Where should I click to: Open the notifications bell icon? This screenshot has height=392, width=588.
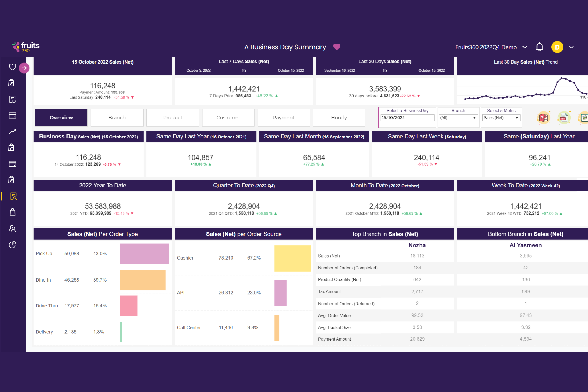click(x=539, y=47)
